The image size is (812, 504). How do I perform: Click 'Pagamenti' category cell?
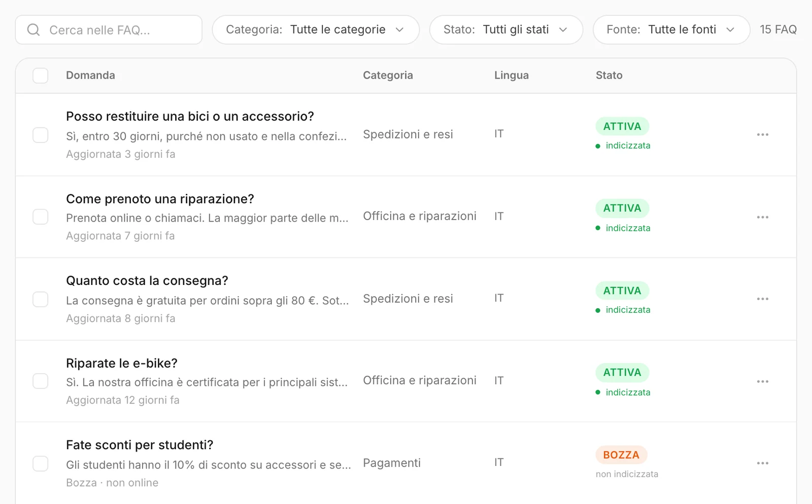pyautogui.click(x=392, y=463)
